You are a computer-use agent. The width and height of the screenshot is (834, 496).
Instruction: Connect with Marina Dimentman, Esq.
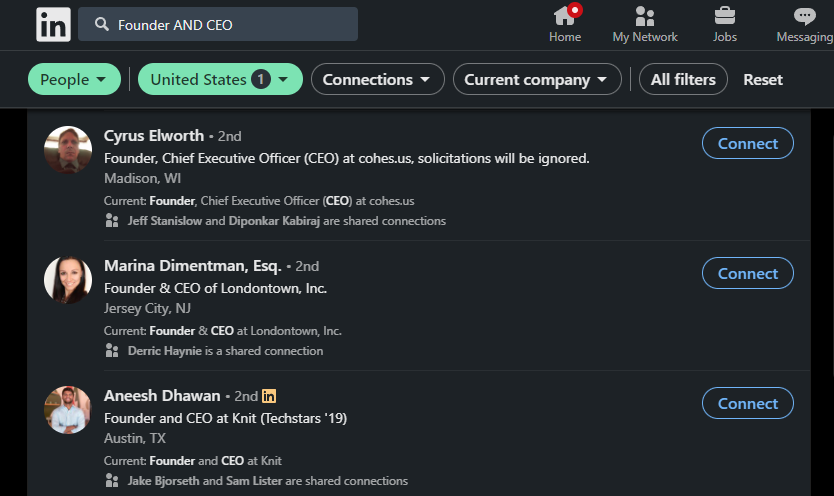point(748,273)
